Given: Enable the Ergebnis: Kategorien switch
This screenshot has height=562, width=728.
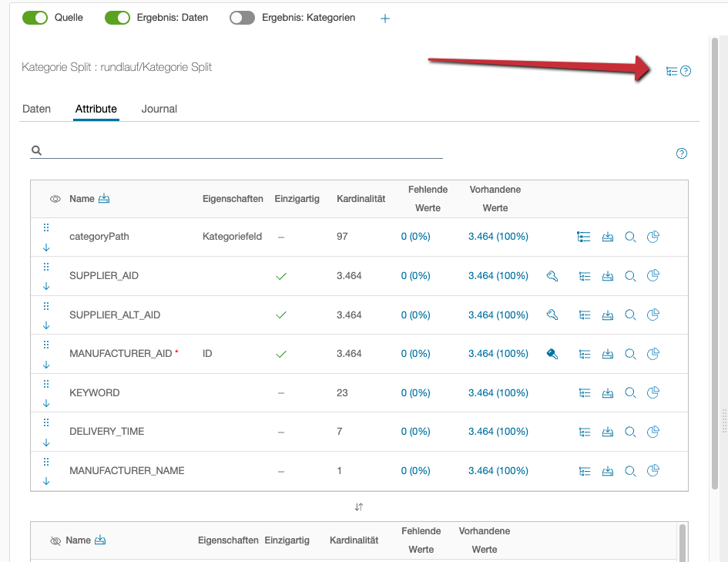Looking at the screenshot, I should click(x=242, y=18).
